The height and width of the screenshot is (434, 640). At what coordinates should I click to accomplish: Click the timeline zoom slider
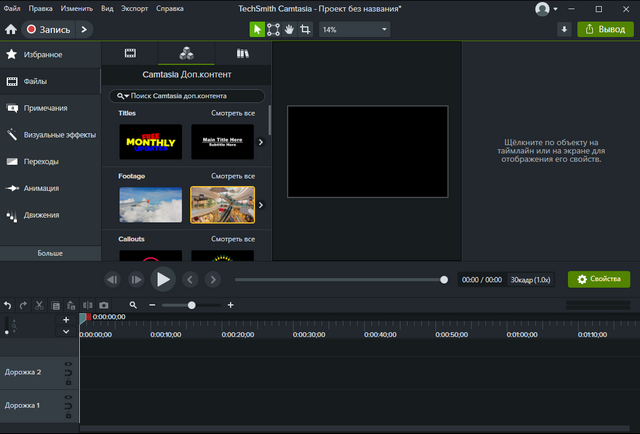(x=191, y=305)
